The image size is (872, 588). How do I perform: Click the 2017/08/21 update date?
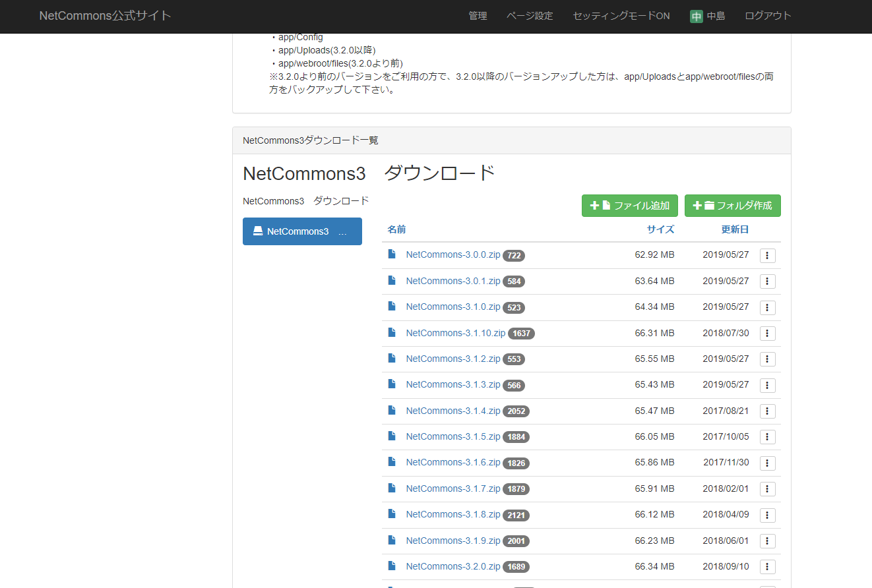click(726, 411)
